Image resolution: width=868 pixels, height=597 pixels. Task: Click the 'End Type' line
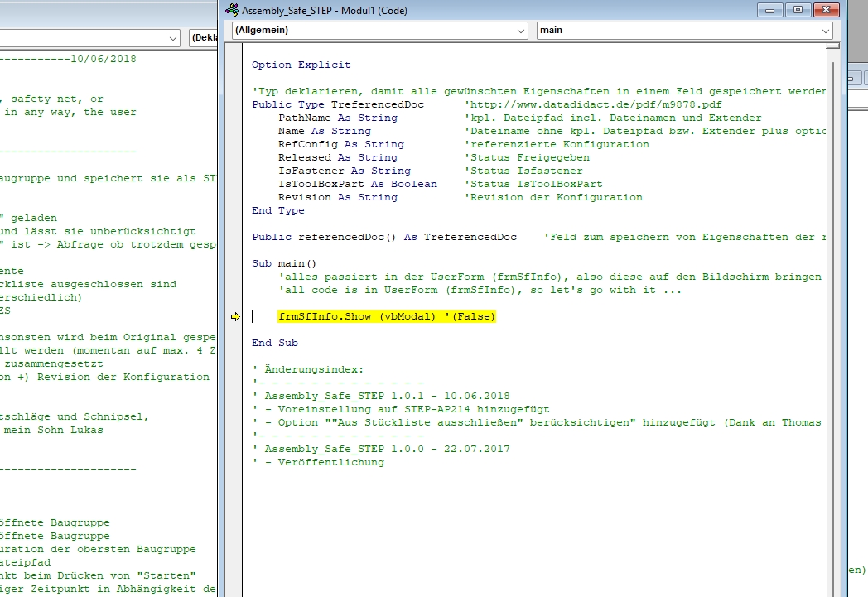pyautogui.click(x=278, y=211)
